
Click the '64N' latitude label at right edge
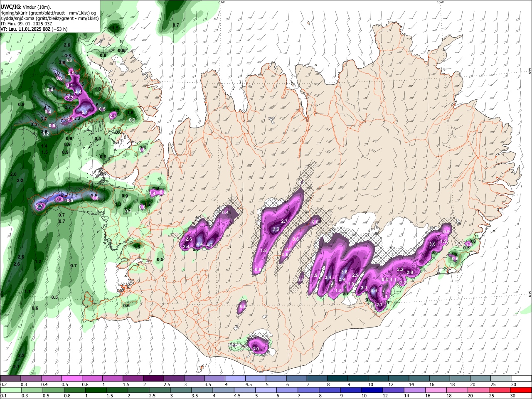[x=530, y=294]
